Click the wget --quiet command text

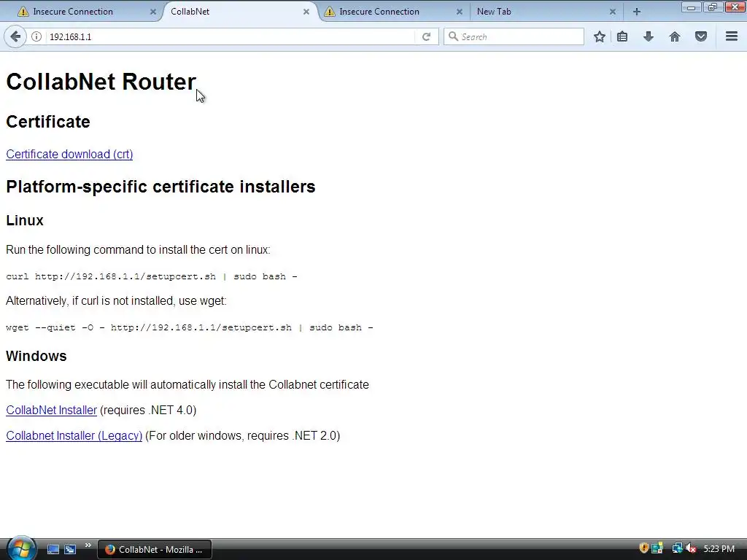tap(190, 327)
